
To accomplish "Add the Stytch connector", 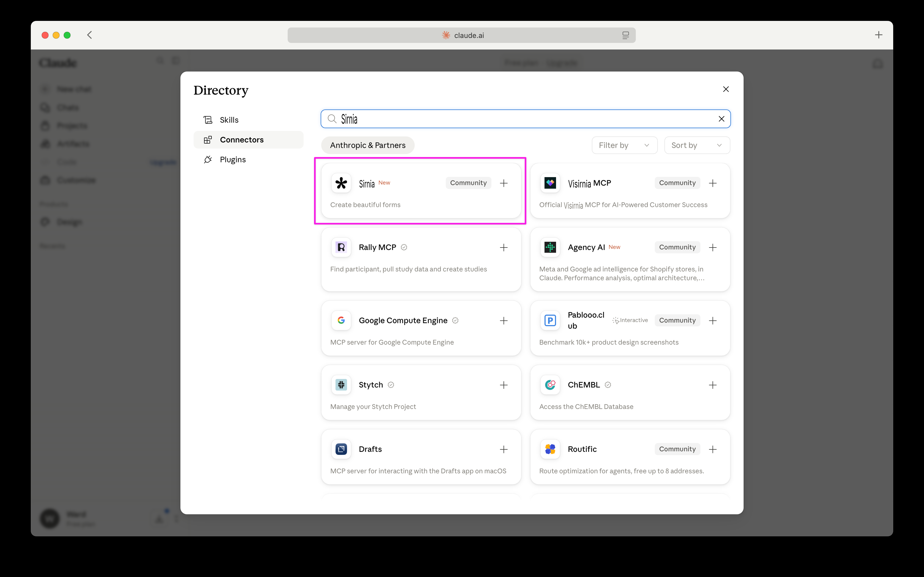I will click(504, 385).
